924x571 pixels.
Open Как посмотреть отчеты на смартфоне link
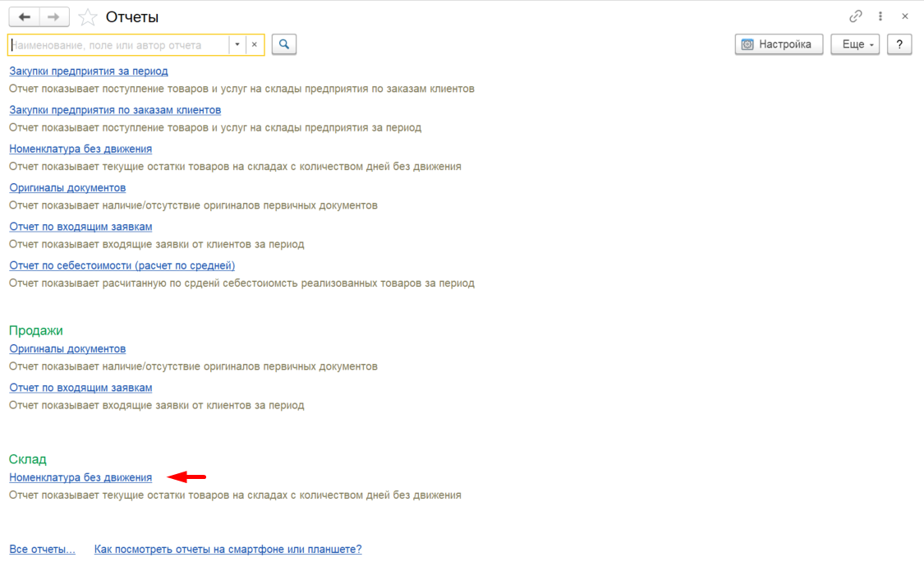click(x=228, y=549)
